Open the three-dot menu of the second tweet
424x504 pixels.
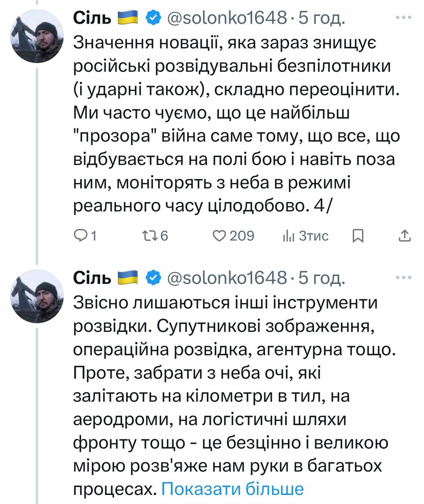[403, 278]
